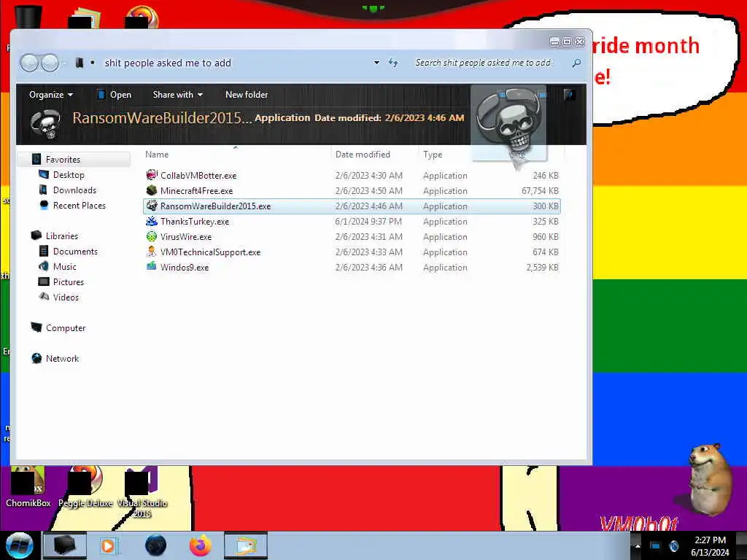Select the VirusWire.exe file icon
The image size is (747, 560).
152,236
